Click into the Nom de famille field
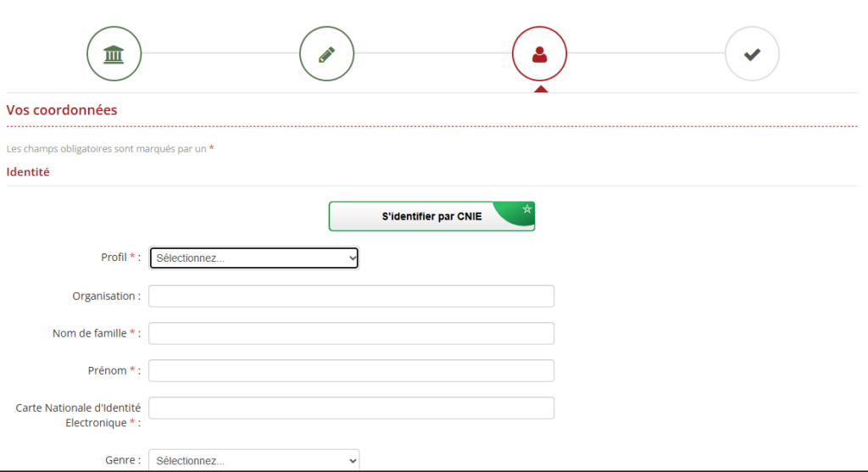Image resolution: width=868 pixels, height=472 pixels. (x=351, y=333)
